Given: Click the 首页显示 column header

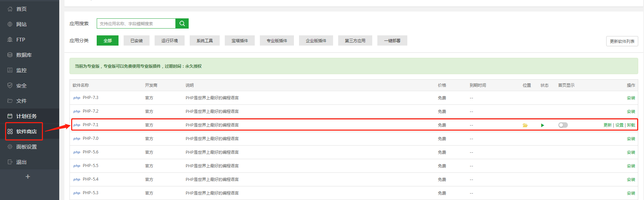Looking at the screenshot, I should [566, 85].
